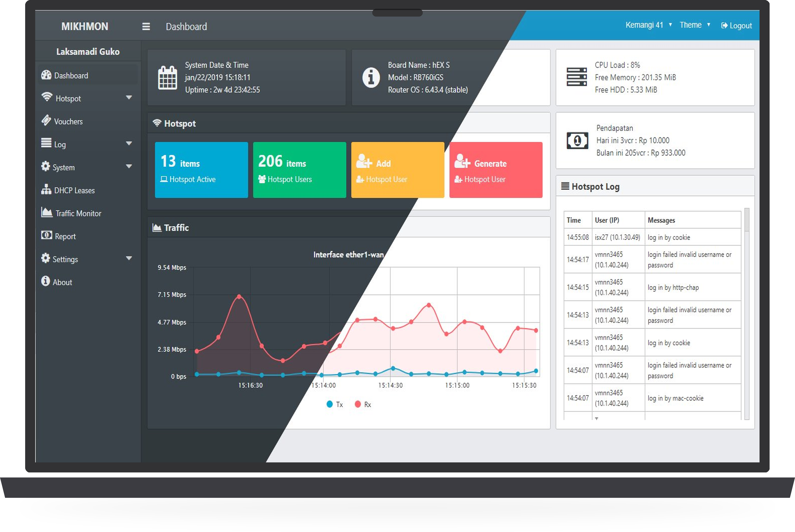Click the 'log in by mac-cookie' message
The width and height of the screenshot is (795, 532).
676,398
